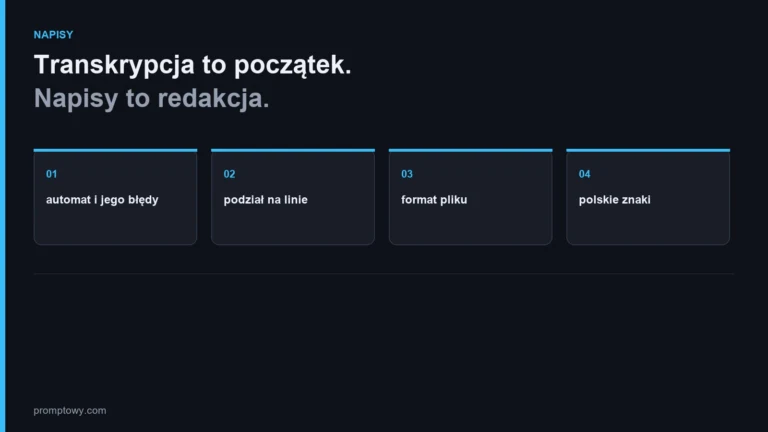The image size is (768, 432).
Task: Click the word 'Transkrypcja' in the heading
Action: 114,65
